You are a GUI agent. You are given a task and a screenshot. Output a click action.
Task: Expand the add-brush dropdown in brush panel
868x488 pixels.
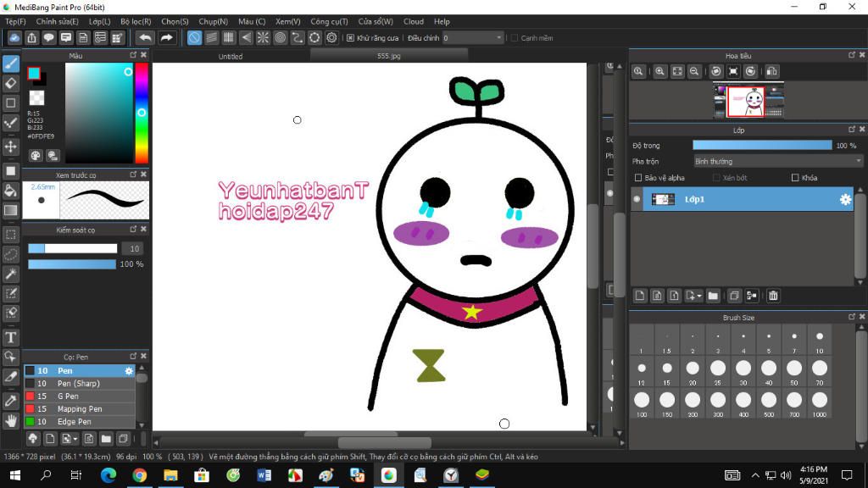[x=75, y=440]
